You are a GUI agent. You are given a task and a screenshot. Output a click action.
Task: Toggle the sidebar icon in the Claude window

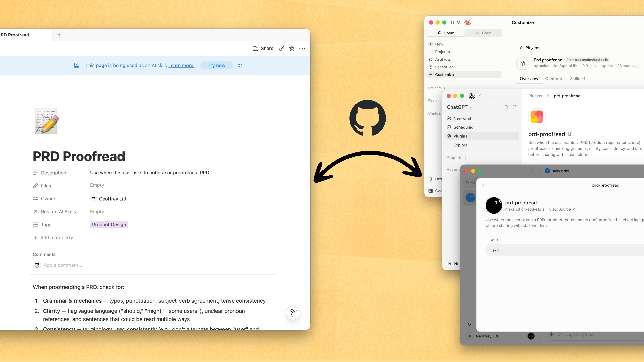(452, 22)
